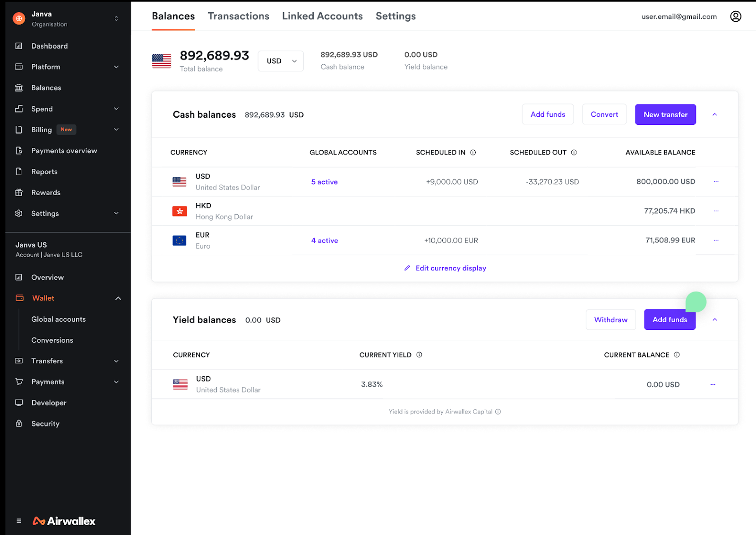Click the user profile avatar icon

735,17
